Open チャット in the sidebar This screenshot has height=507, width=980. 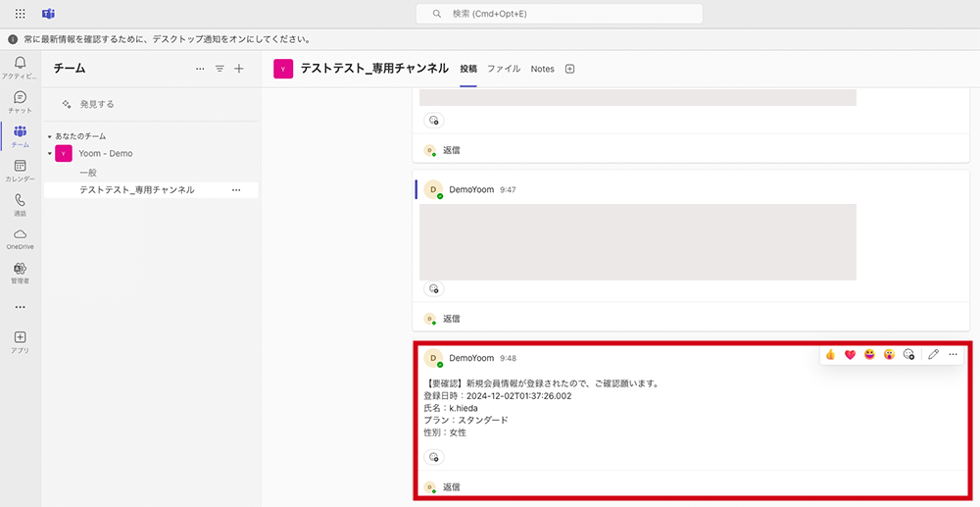click(x=20, y=102)
